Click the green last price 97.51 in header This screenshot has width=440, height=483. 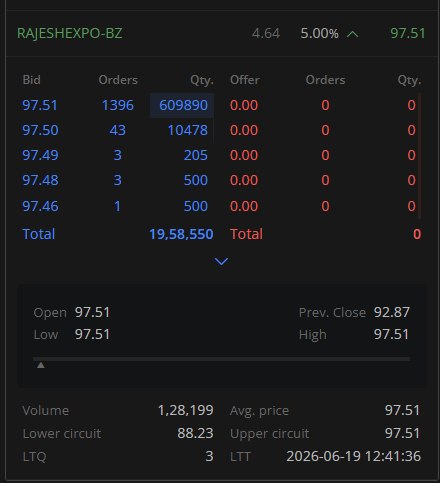pos(408,33)
